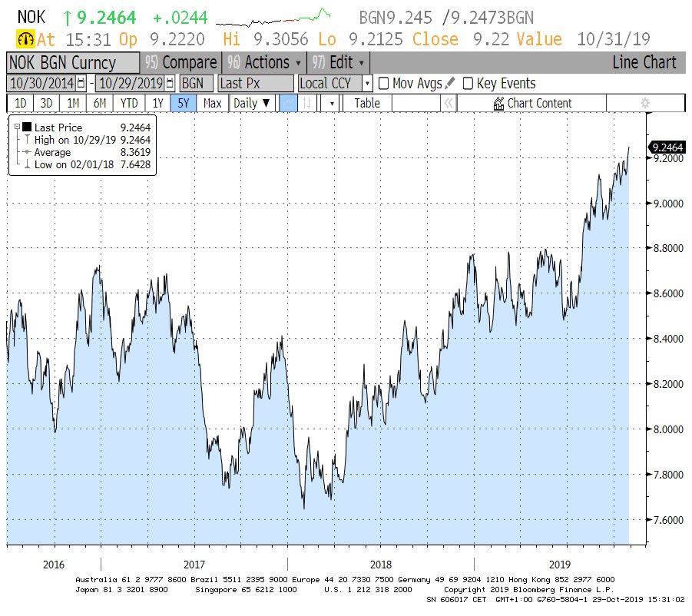Open the Actions menu

264,62
